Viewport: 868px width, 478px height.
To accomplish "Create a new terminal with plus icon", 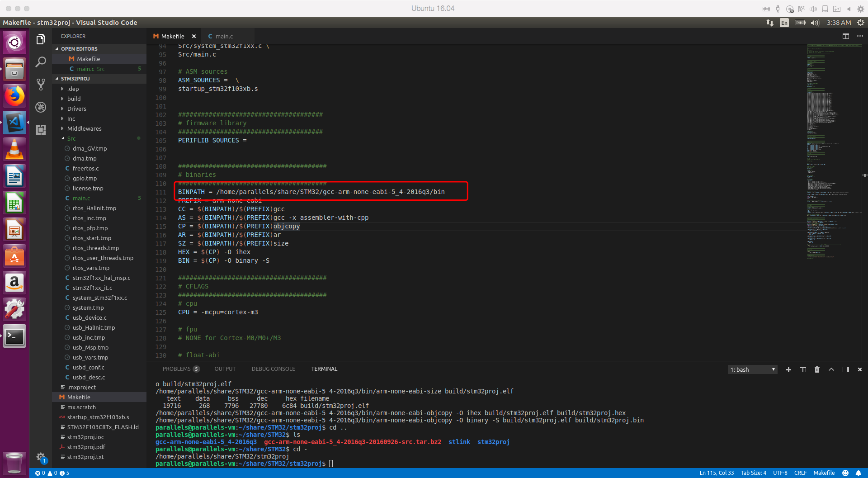I will (788, 369).
